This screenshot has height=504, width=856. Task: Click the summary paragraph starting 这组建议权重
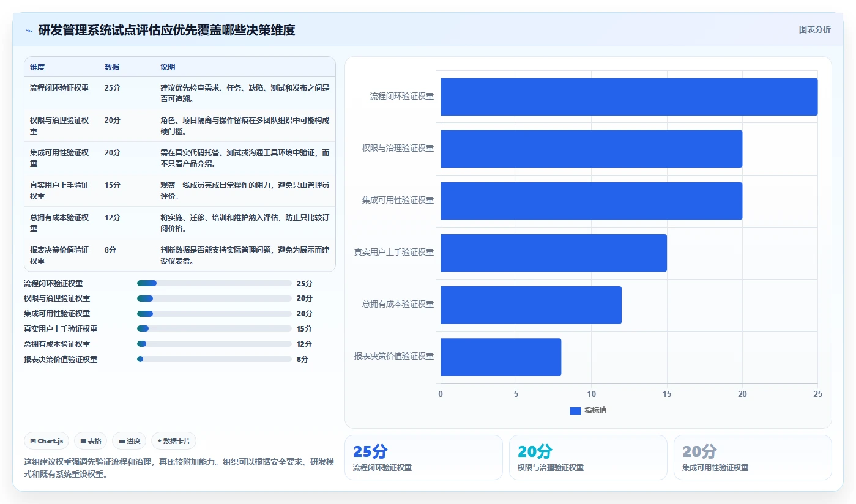click(179, 468)
